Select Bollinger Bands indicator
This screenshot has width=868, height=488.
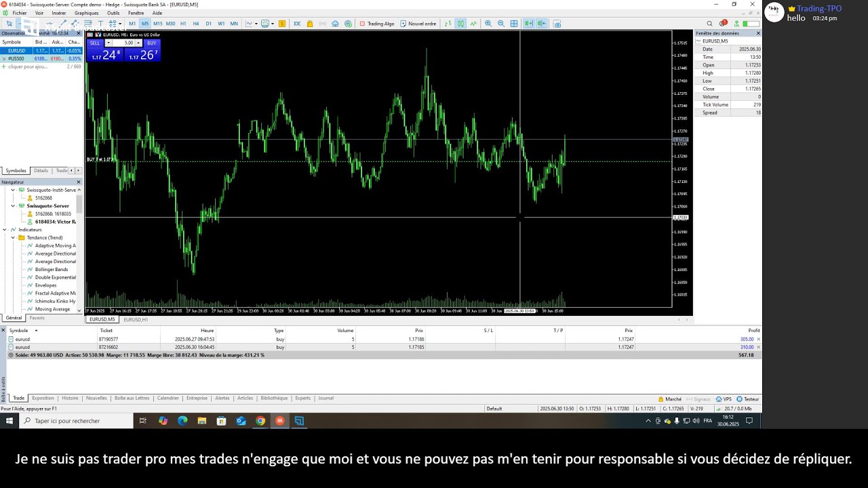coord(52,269)
